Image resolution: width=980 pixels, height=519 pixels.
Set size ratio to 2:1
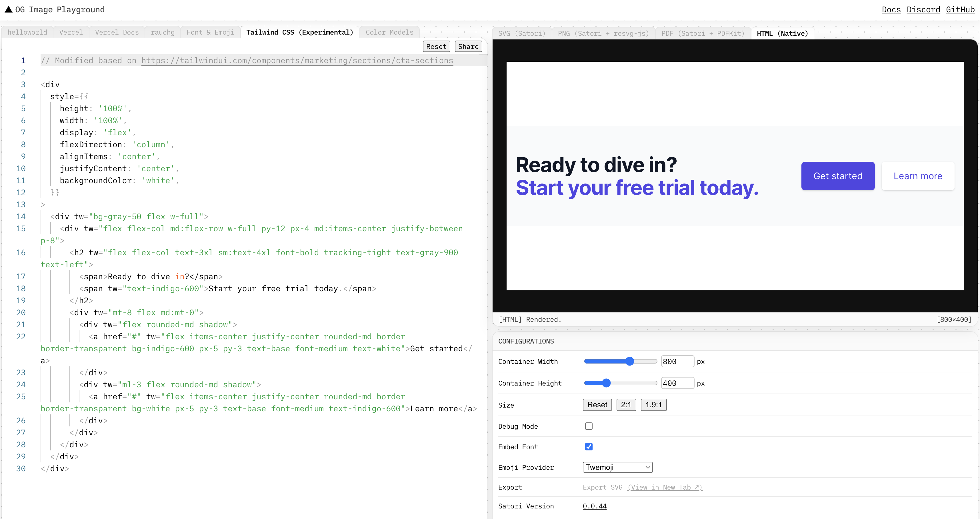click(x=626, y=405)
